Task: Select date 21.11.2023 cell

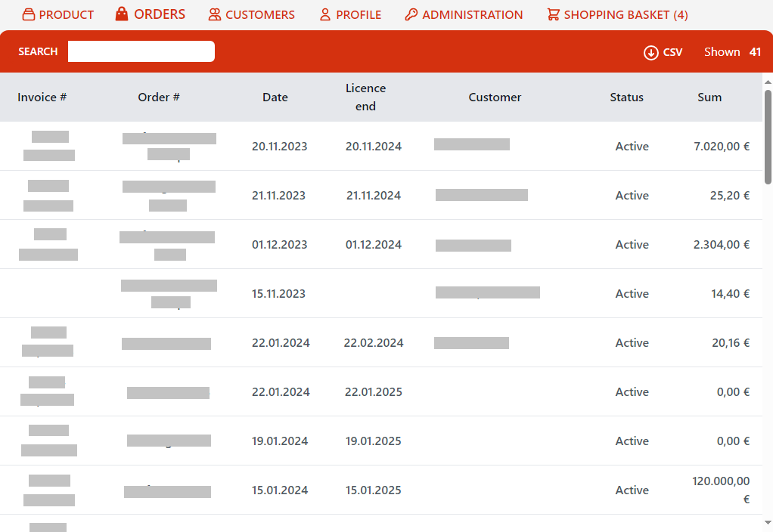Action: pyautogui.click(x=278, y=196)
